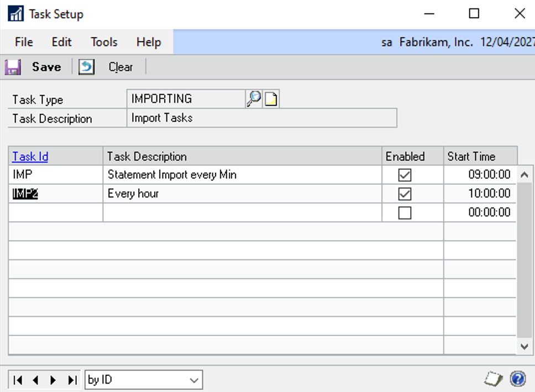Click the note icon beside Task Type

pos(271,100)
